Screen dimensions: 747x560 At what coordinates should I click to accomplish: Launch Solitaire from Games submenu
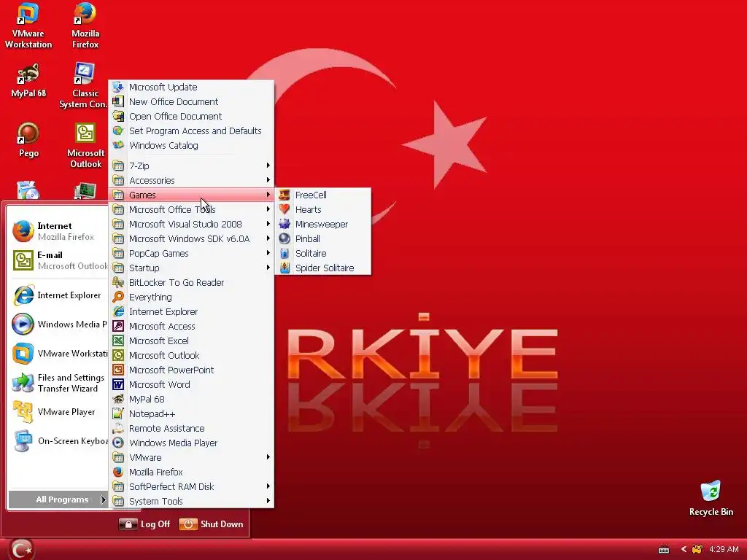[322, 253]
